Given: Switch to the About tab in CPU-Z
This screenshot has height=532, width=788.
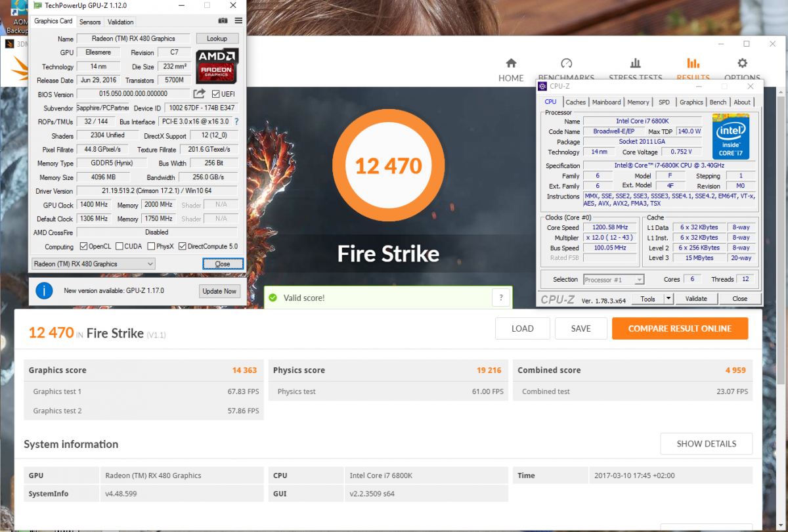Looking at the screenshot, I should coord(742,102).
